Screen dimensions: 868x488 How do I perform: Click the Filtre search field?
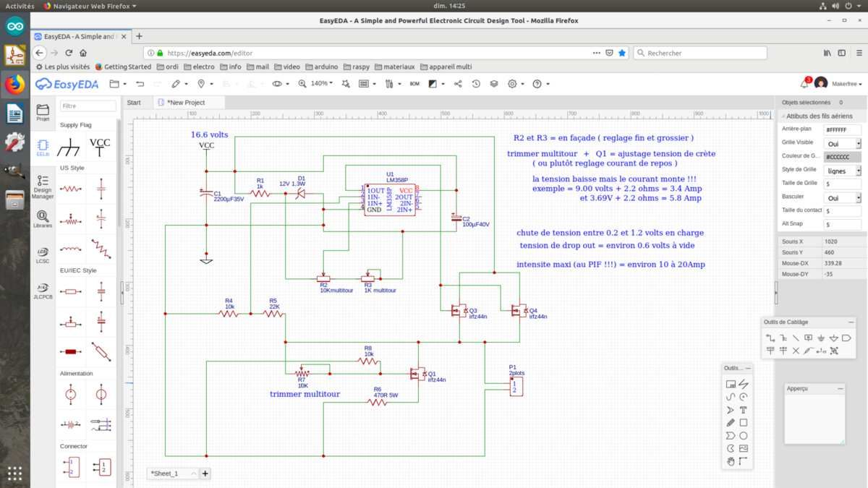tap(88, 106)
